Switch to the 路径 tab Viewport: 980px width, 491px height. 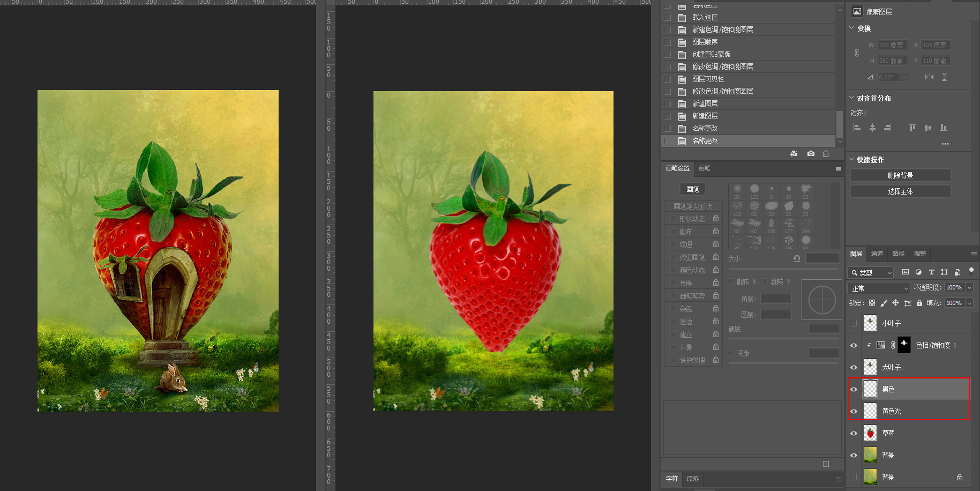click(x=899, y=254)
